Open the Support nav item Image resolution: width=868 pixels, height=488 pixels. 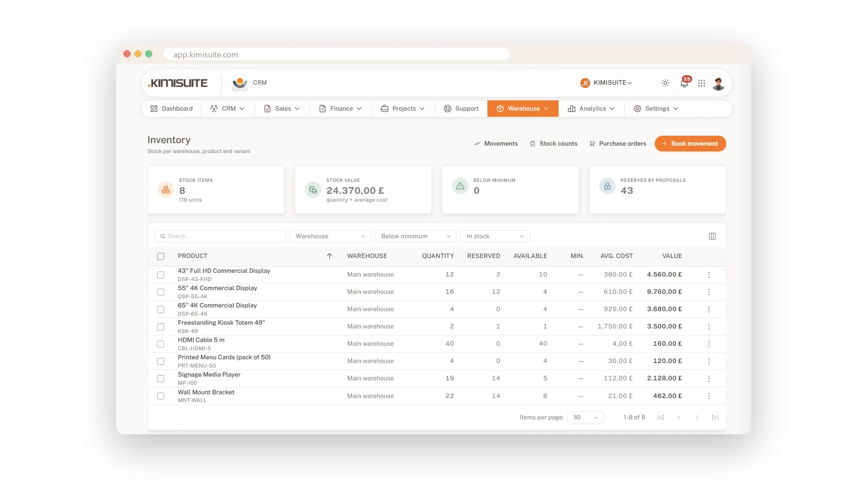461,109
